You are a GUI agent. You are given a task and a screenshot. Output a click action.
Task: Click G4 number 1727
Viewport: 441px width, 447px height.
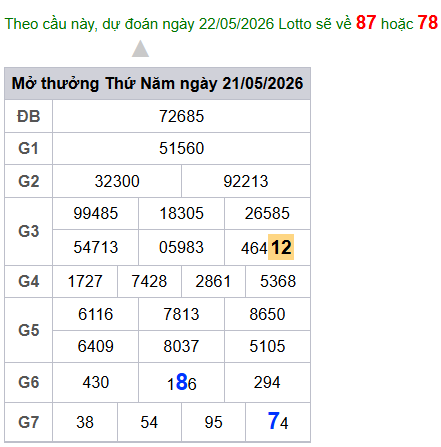click(x=85, y=281)
